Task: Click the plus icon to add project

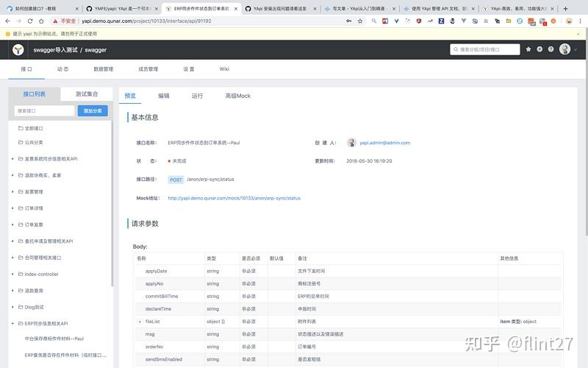Action: [x=539, y=49]
